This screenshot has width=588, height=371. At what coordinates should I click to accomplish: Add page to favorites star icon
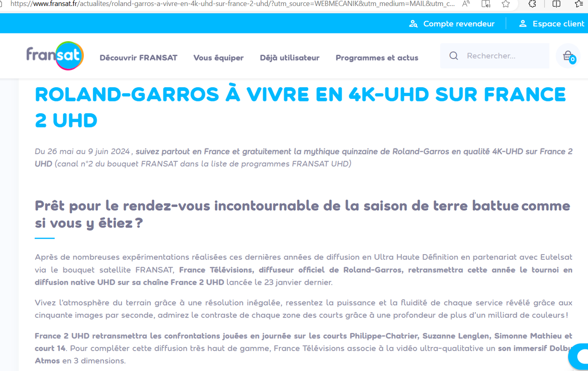pyautogui.click(x=506, y=4)
